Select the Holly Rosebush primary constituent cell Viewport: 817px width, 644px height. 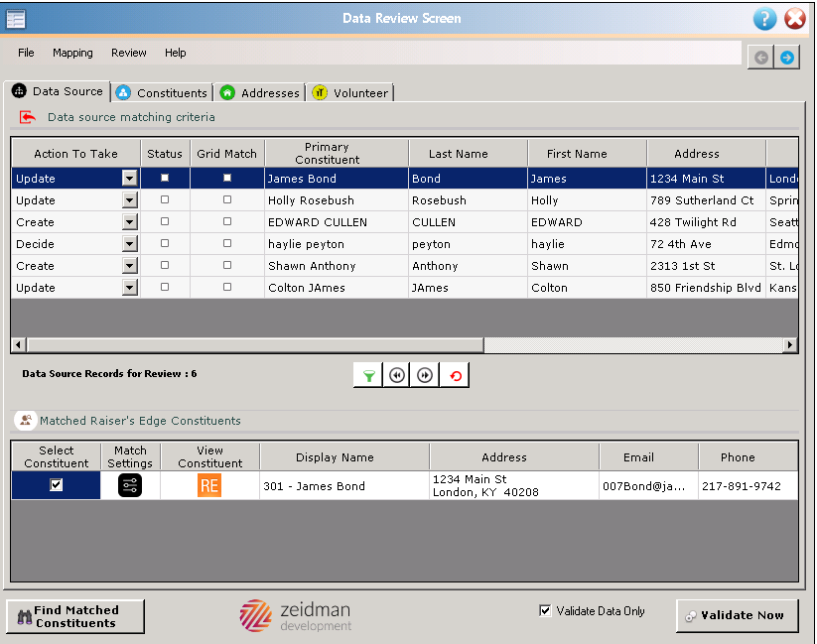337,200
